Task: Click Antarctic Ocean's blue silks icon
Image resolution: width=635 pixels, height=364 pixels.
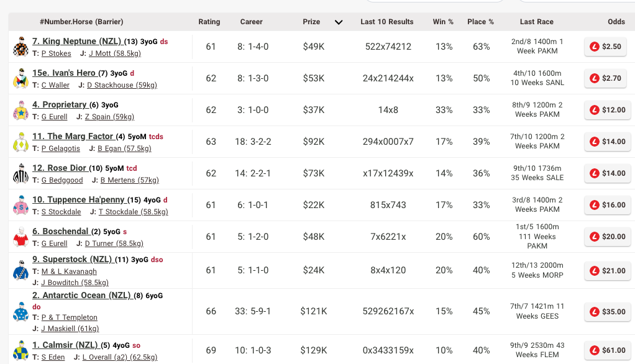Action: tap(21, 311)
